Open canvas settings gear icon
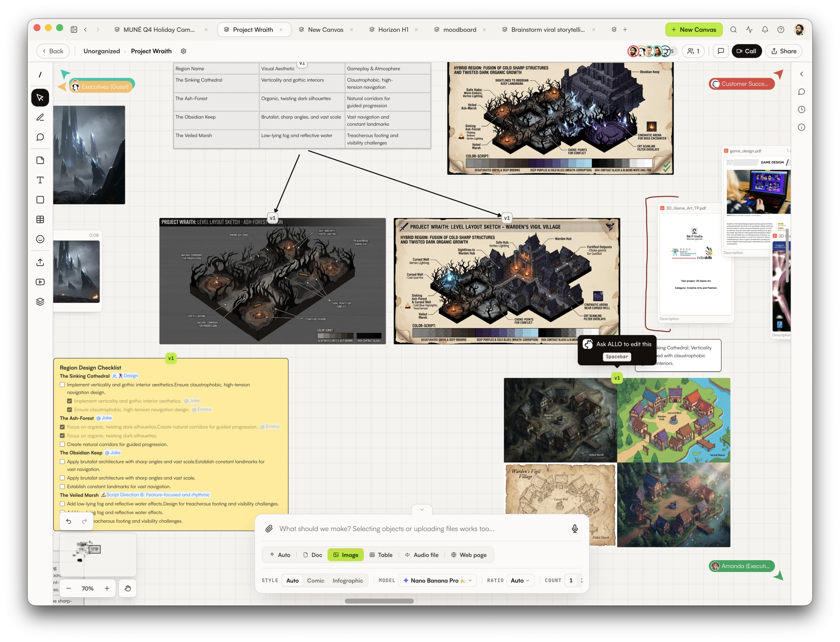 [x=183, y=51]
